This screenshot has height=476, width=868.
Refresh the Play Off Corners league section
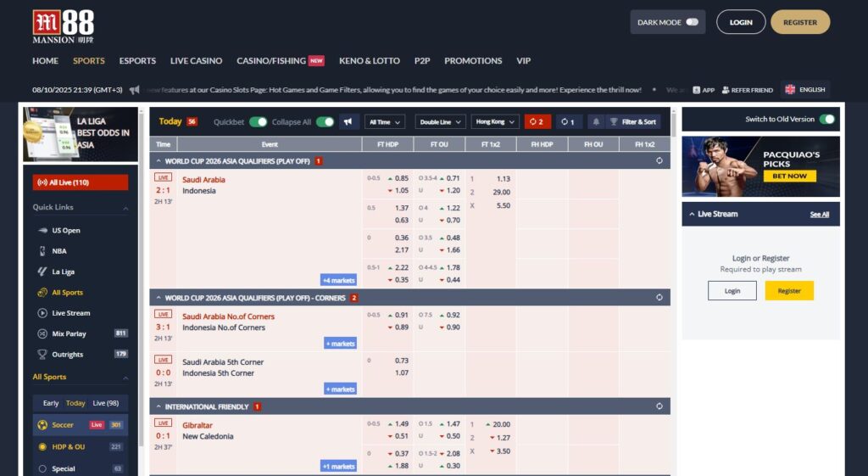tap(659, 298)
